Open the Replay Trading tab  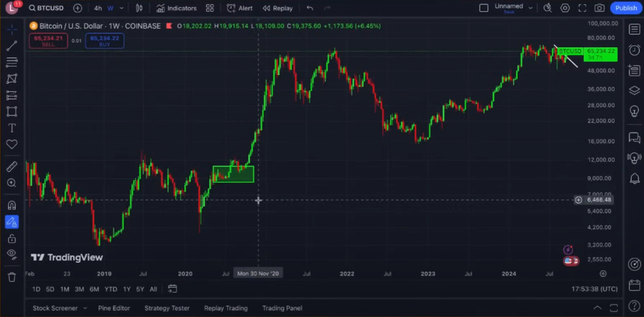pyautogui.click(x=226, y=308)
